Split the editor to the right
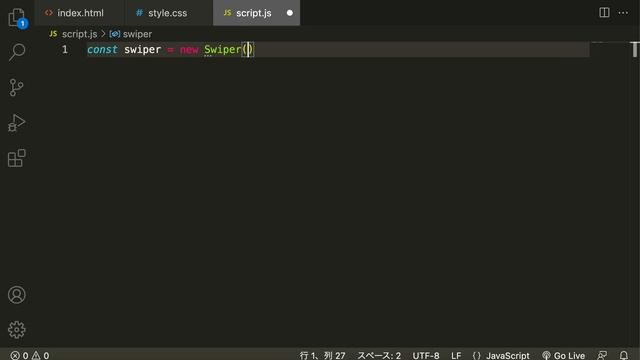This screenshot has width=640, height=360. [604, 13]
